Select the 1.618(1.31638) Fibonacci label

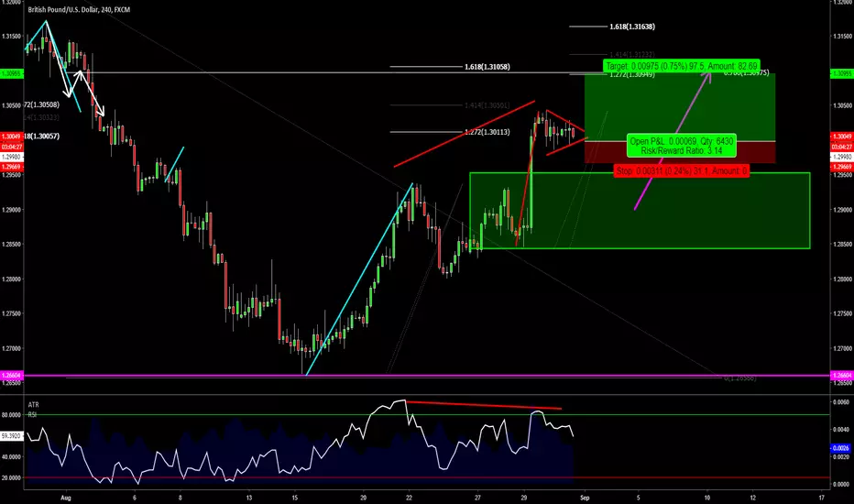click(632, 27)
